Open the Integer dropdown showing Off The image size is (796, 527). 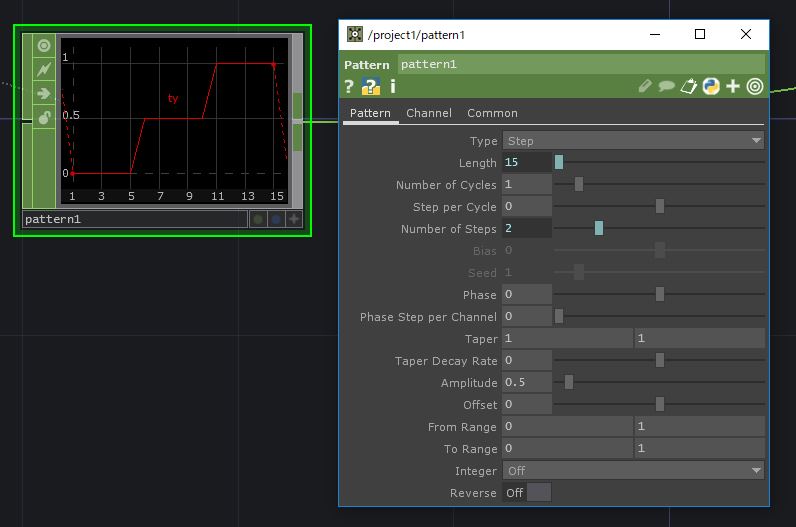(x=633, y=471)
